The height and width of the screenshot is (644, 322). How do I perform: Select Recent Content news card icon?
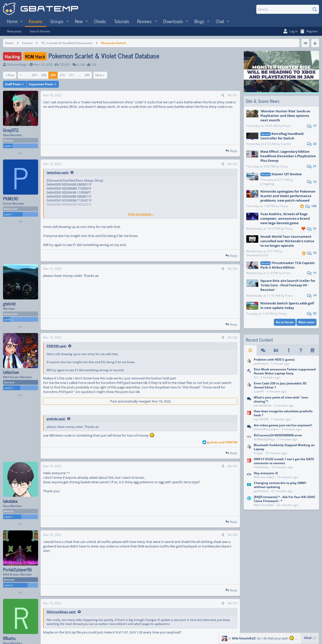tap(276, 350)
